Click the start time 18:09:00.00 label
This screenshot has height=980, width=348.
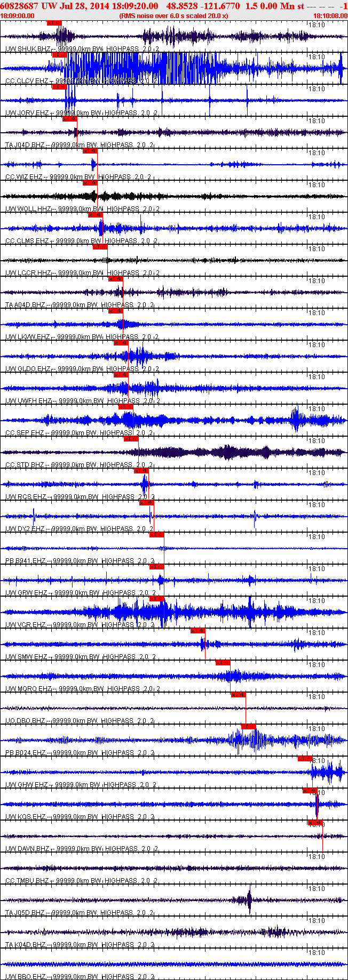tap(18, 16)
